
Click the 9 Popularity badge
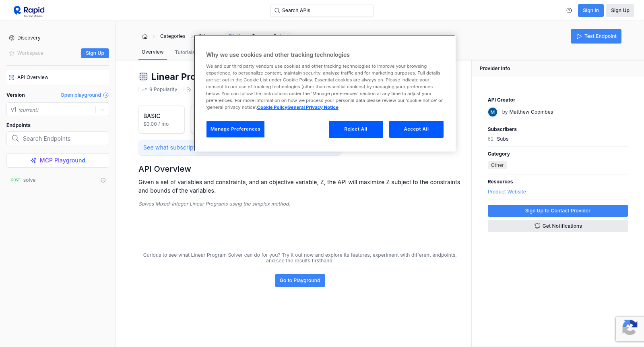coord(160,89)
